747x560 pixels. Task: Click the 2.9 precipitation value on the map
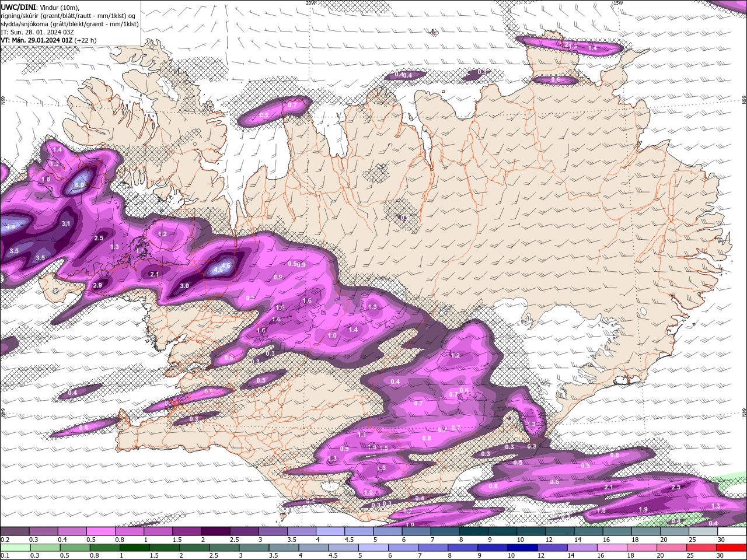pyautogui.click(x=97, y=285)
